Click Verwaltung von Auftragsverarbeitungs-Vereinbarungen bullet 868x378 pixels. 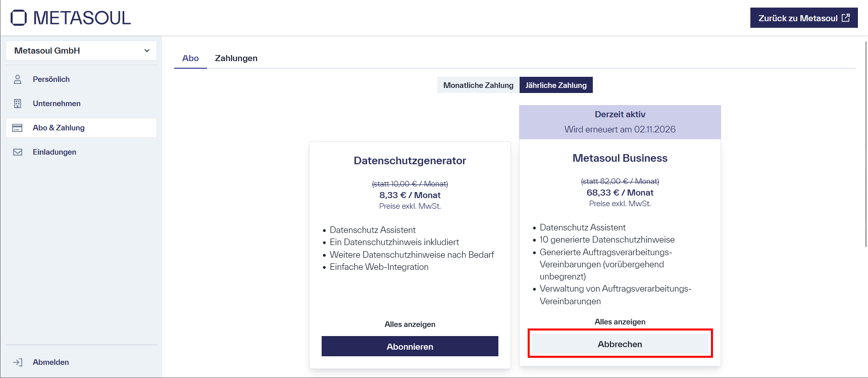coord(616,295)
